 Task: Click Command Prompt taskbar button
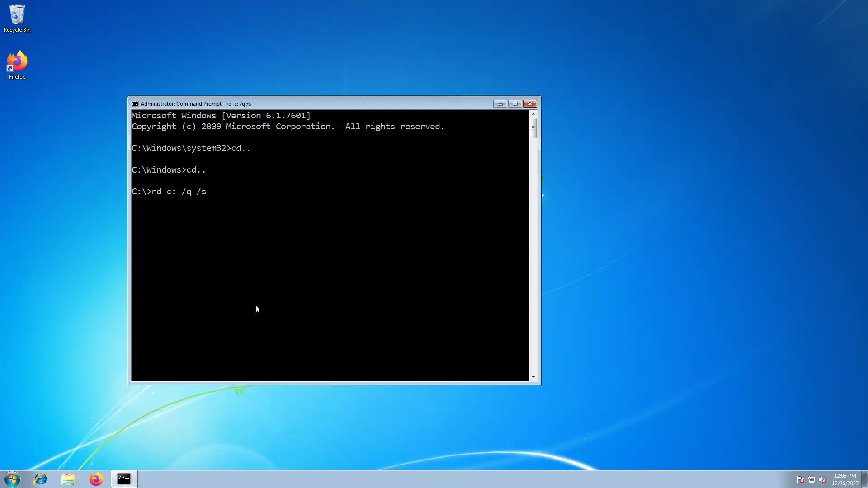124,479
